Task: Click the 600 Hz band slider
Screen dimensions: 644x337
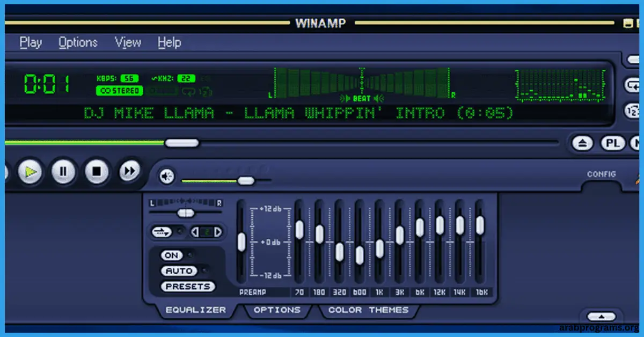Action: tap(360, 255)
